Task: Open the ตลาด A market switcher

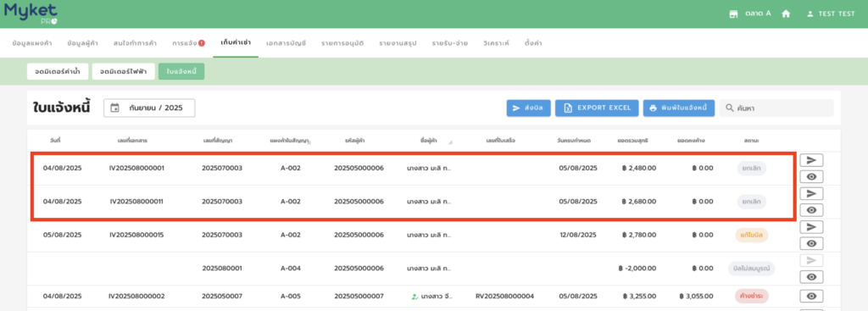Action: pyautogui.click(x=750, y=14)
